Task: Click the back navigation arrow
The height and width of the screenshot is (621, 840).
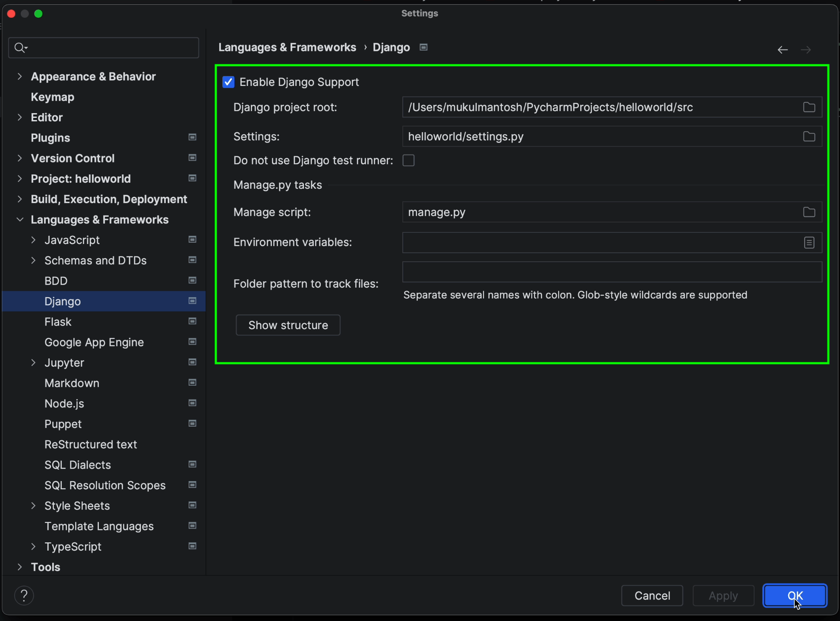Action: pyautogui.click(x=783, y=49)
